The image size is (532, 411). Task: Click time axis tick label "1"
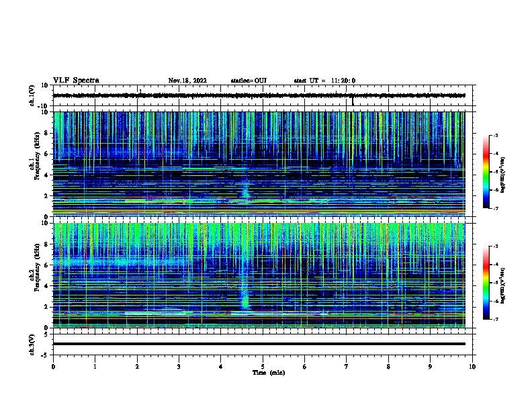coord(95,367)
